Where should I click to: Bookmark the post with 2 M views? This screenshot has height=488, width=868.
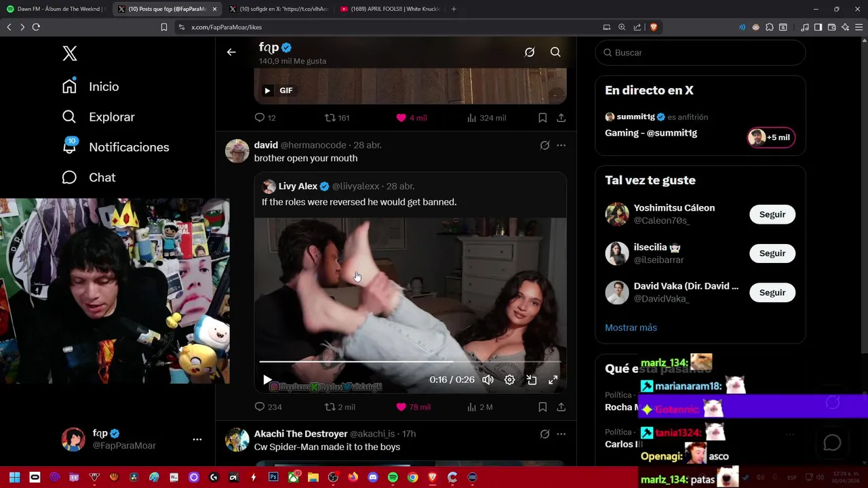pos(542,407)
